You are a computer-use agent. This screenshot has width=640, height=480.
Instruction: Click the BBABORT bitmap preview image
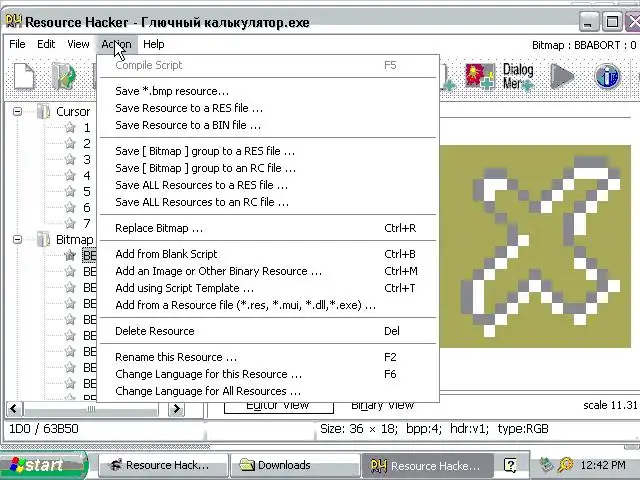point(535,247)
